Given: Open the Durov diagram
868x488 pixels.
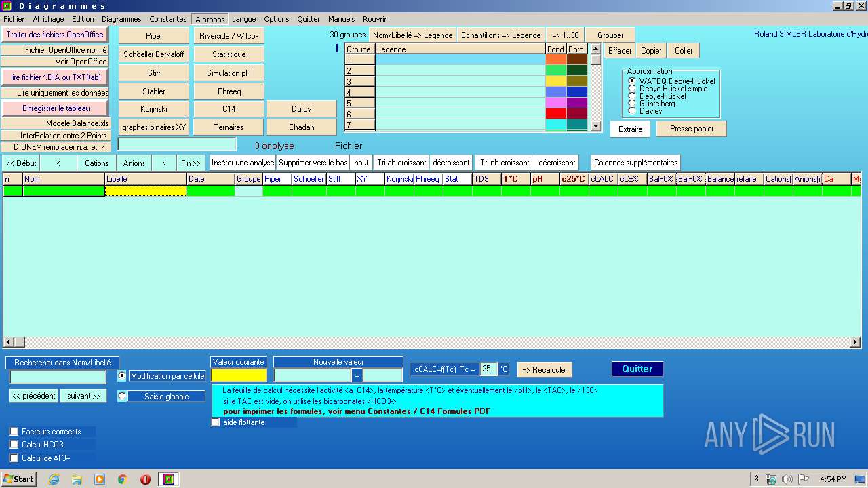Looking at the screenshot, I should [x=302, y=108].
